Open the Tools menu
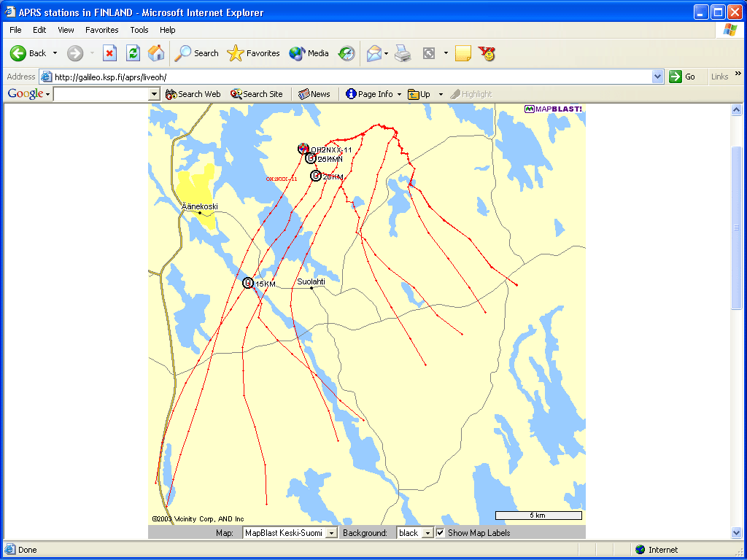 tap(139, 30)
